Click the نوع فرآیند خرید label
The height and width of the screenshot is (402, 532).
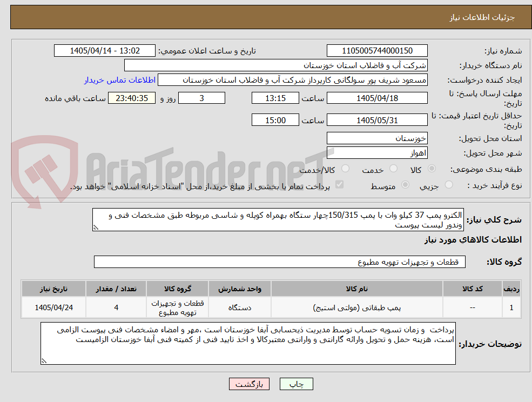click(x=495, y=185)
